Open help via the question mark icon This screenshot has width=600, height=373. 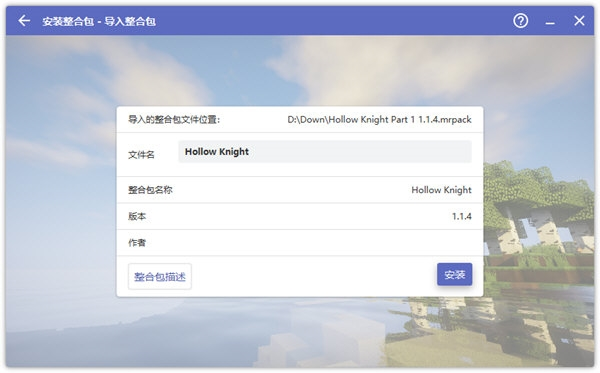point(520,21)
